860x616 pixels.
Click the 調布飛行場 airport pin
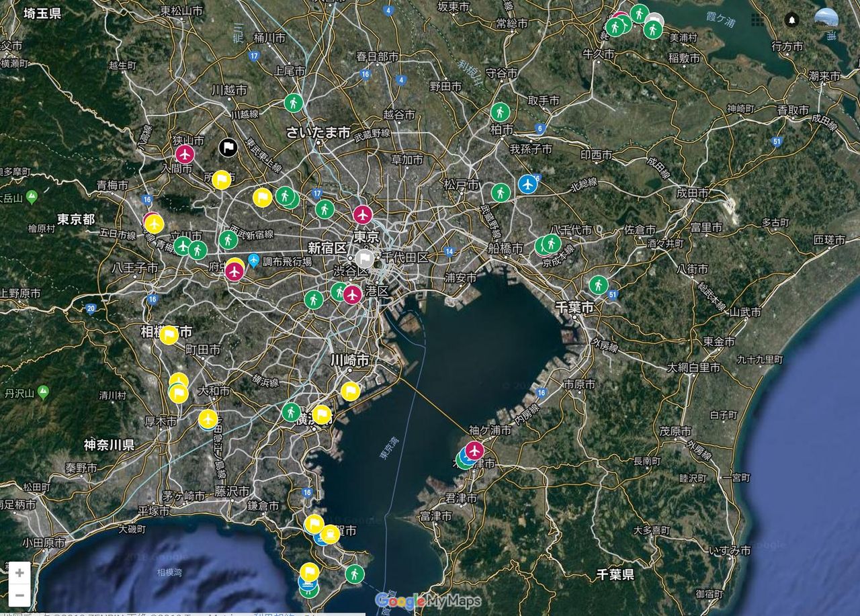tap(253, 259)
